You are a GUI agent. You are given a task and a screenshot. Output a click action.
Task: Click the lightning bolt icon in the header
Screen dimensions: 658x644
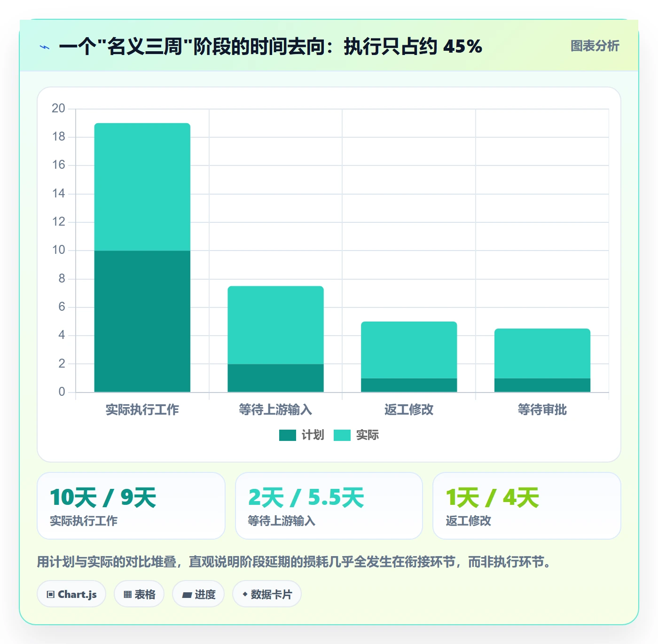click(45, 47)
